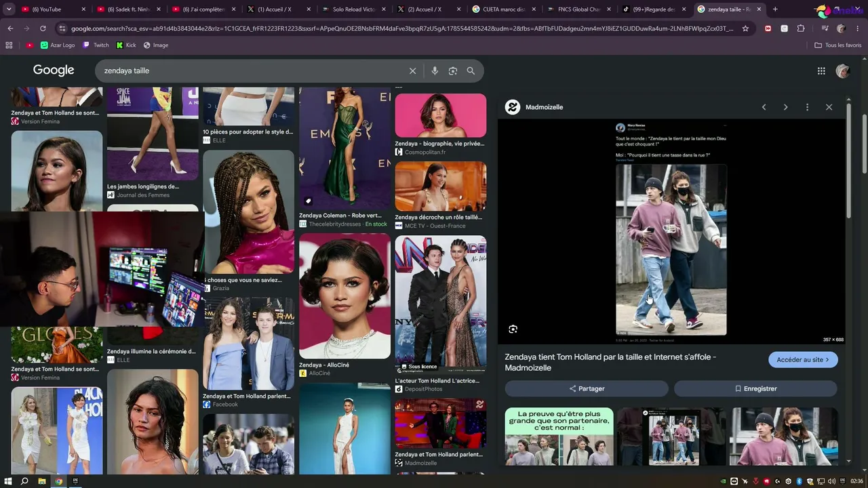Image resolution: width=868 pixels, height=488 pixels.
Task: Open the 02:36 taskbar clock
Action: coord(856,481)
